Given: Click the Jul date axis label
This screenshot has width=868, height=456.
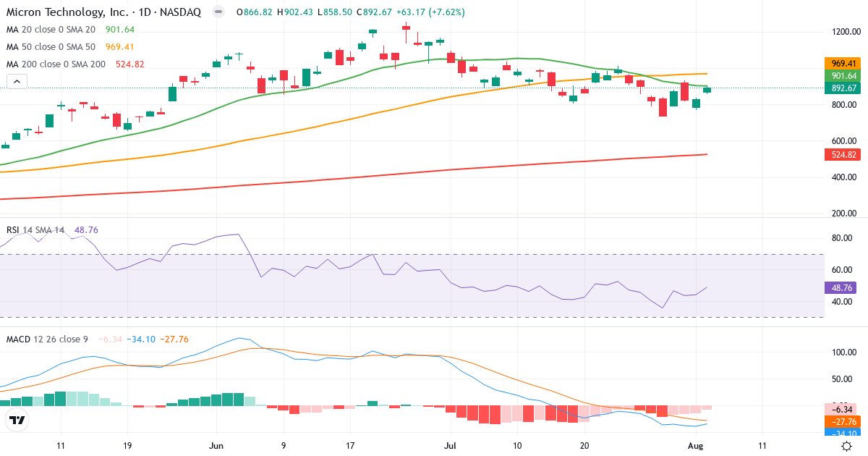Looking at the screenshot, I should 450,446.
